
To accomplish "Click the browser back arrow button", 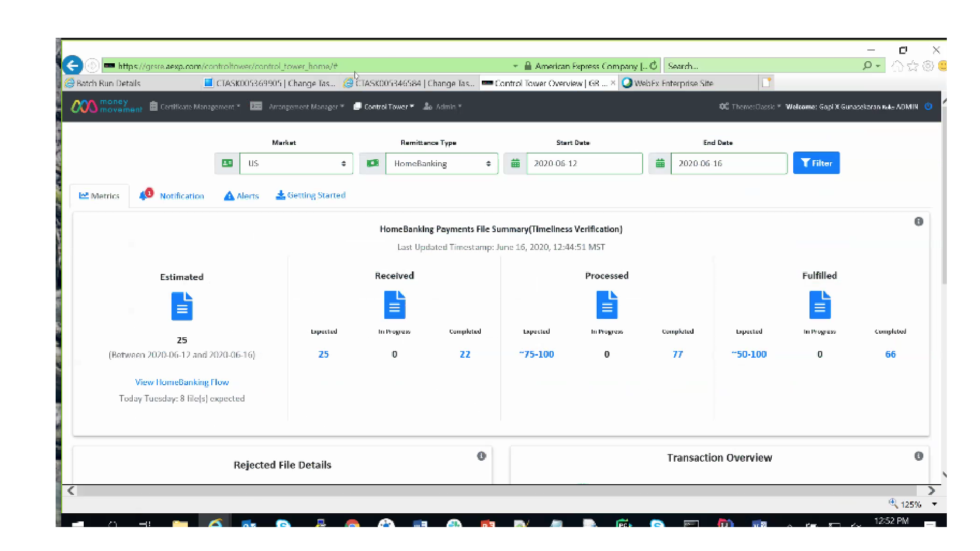I will 72,65.
